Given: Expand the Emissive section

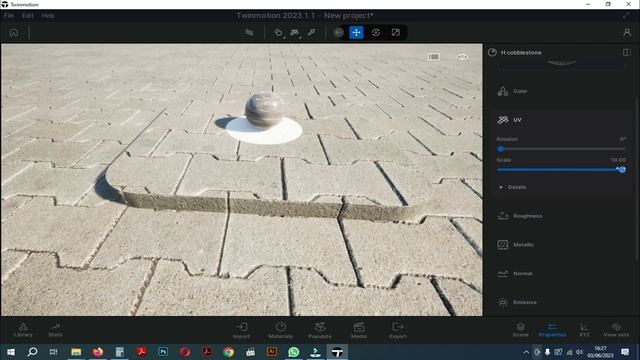Looking at the screenshot, I should 561,302.
